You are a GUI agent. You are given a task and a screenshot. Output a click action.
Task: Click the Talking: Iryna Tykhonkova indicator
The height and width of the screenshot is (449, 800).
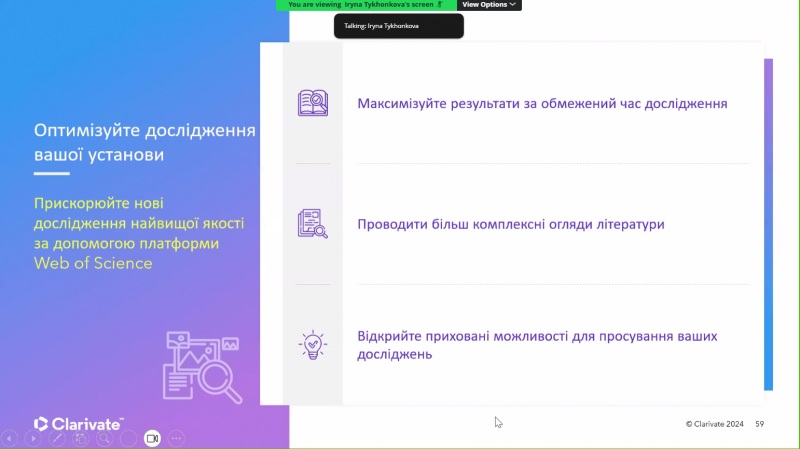[398, 26]
